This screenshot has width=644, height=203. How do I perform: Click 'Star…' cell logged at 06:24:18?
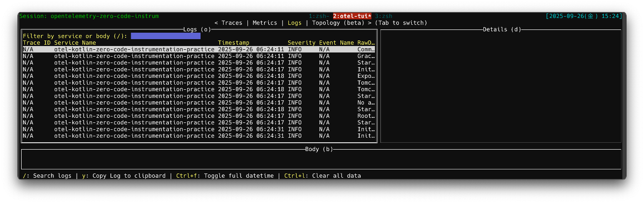coord(366,110)
